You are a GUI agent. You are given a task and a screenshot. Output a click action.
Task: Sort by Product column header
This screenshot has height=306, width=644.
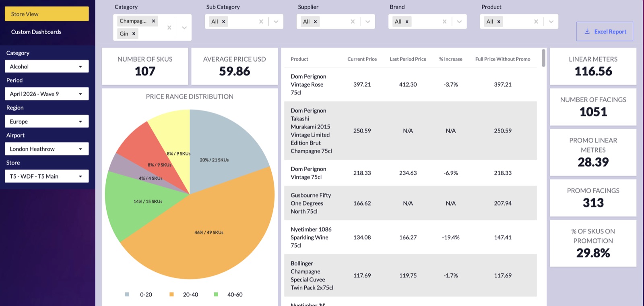pyautogui.click(x=299, y=59)
